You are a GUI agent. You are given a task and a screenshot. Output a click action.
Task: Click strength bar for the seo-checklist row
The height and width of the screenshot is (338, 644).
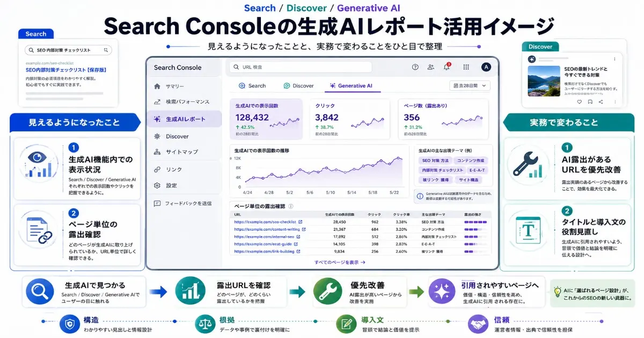474,222
